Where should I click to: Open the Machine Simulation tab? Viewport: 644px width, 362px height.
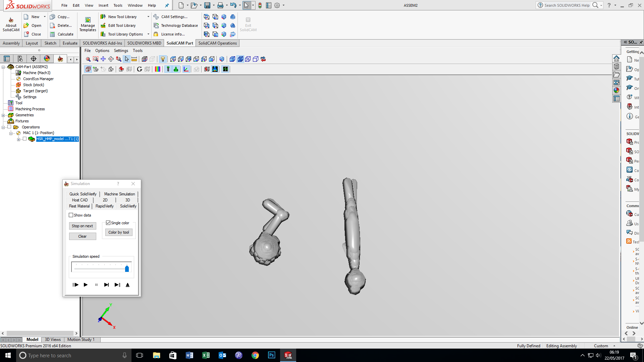119,194
